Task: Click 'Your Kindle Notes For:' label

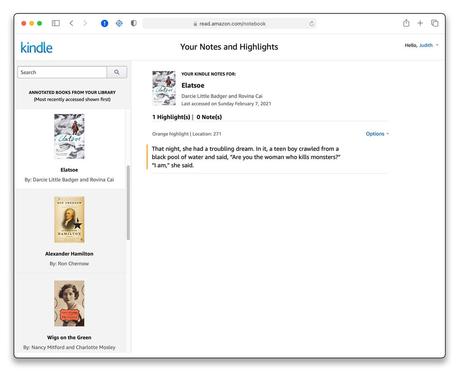Action: tap(208, 74)
